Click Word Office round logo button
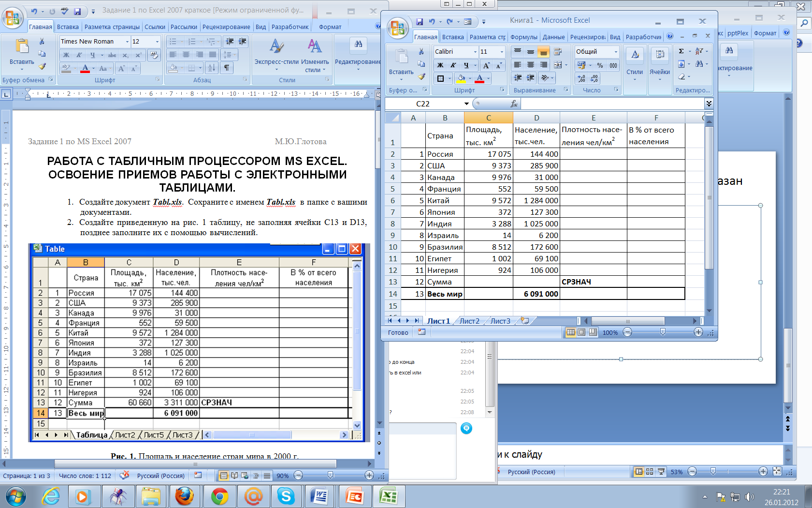812x508 pixels. click(13, 18)
